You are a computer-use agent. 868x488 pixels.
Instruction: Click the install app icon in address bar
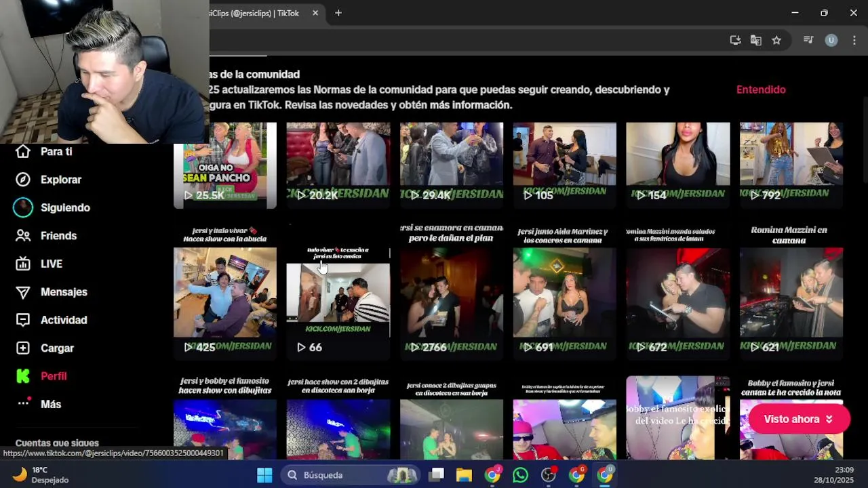(x=735, y=40)
